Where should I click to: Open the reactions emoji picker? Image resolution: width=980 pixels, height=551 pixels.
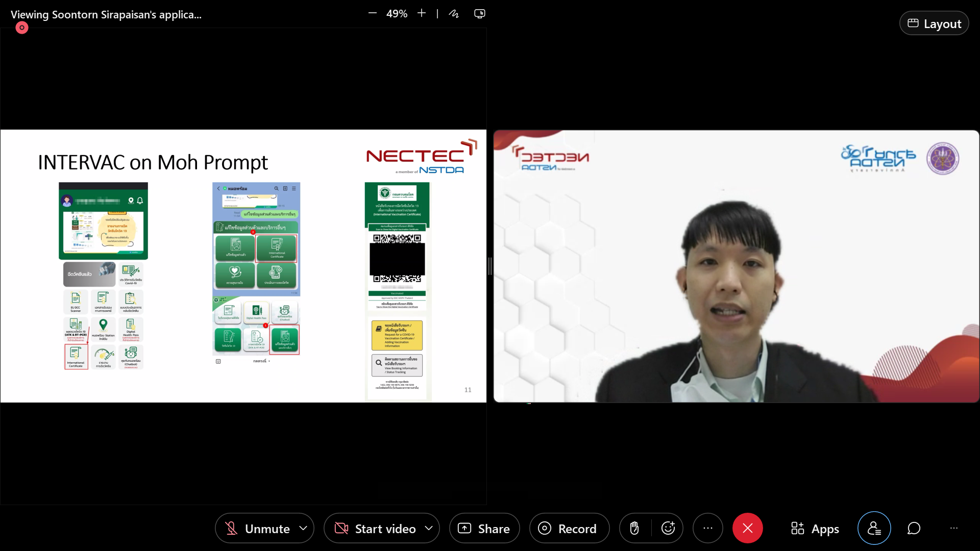point(668,529)
